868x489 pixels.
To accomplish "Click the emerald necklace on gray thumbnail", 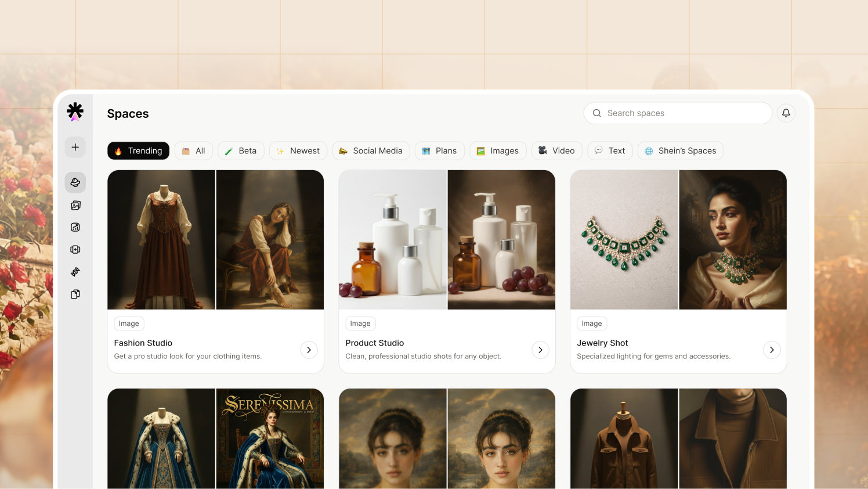I will coord(624,240).
